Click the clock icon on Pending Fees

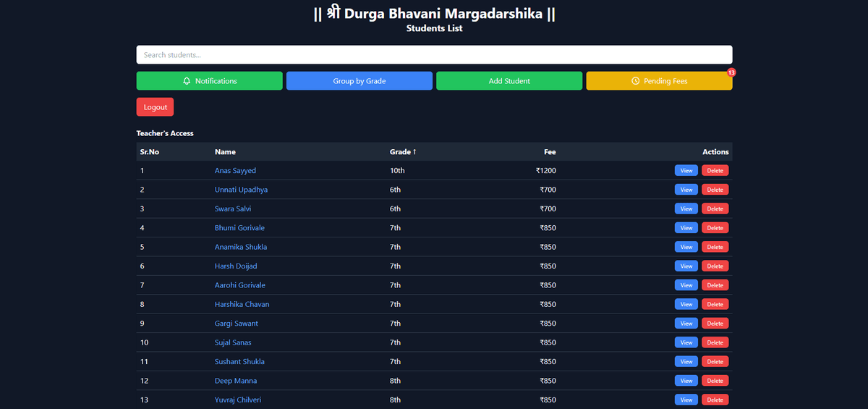[x=635, y=81]
